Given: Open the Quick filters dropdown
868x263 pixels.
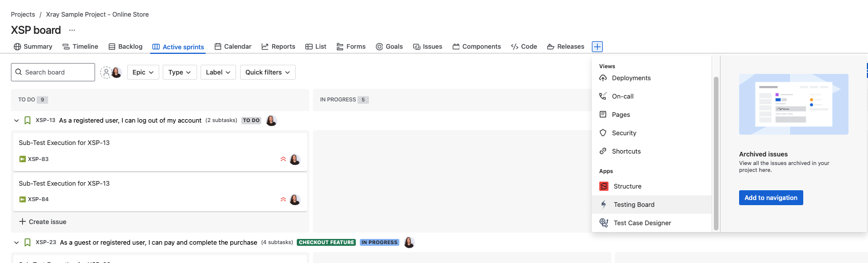Looking at the screenshot, I should point(268,72).
